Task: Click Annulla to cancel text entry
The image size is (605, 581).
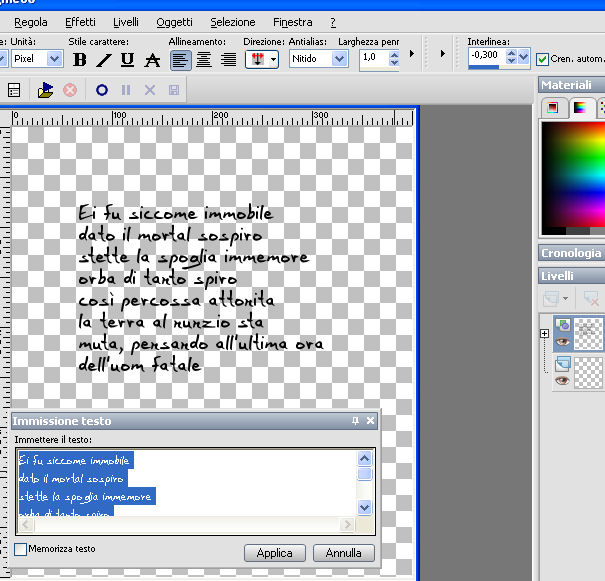Action: (343, 553)
